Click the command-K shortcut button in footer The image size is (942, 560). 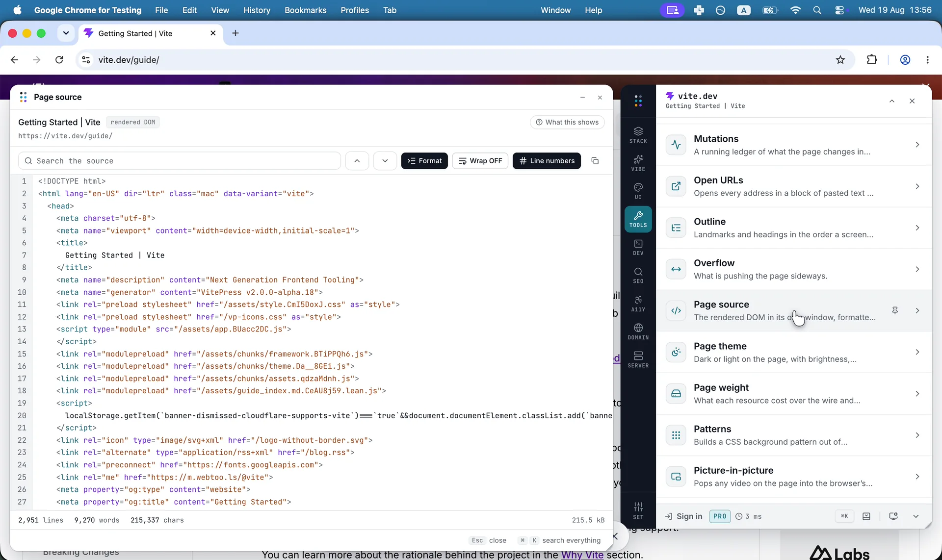tap(844, 516)
